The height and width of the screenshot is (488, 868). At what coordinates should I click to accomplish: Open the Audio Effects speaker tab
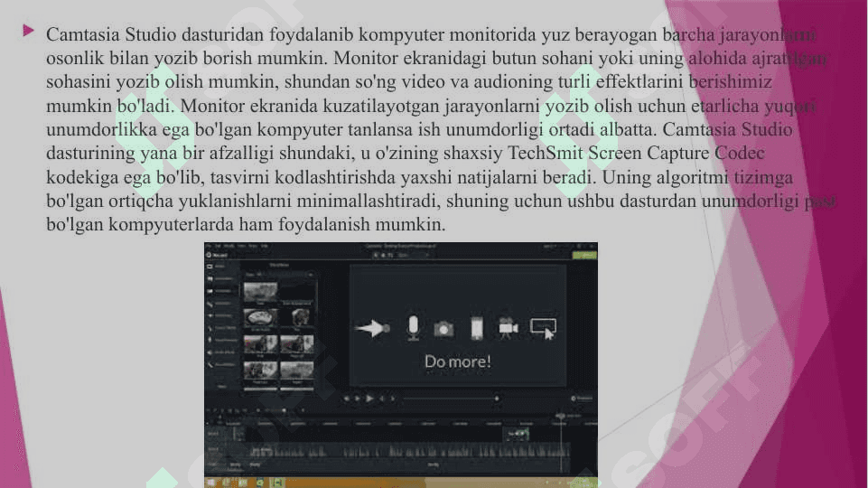click(220, 352)
